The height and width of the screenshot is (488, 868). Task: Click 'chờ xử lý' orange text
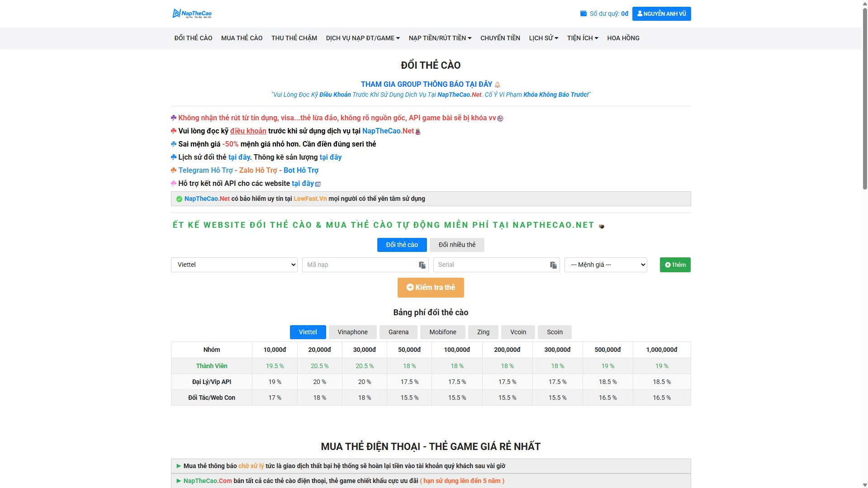click(251, 466)
